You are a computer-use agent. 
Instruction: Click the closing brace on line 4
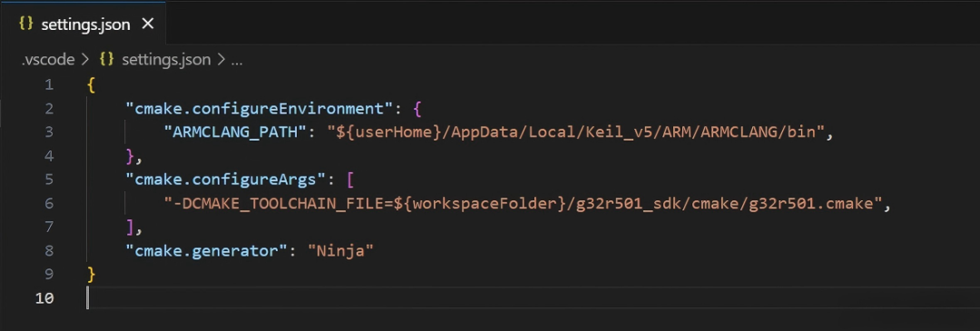coord(130,156)
